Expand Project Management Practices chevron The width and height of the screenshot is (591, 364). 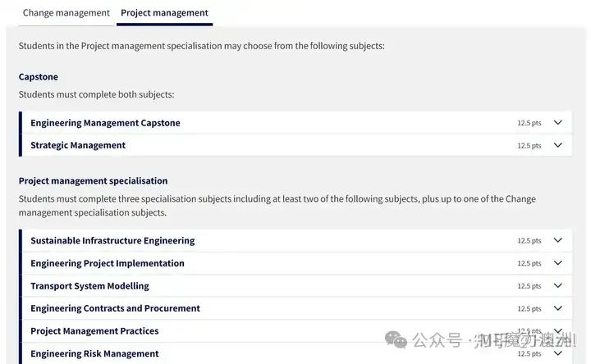pyautogui.click(x=558, y=331)
